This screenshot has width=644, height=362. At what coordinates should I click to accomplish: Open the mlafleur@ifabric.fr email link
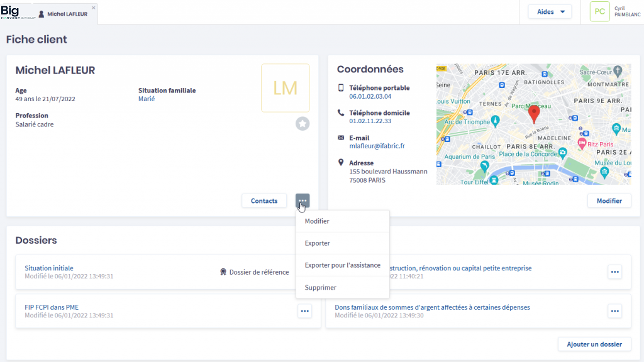tap(377, 146)
